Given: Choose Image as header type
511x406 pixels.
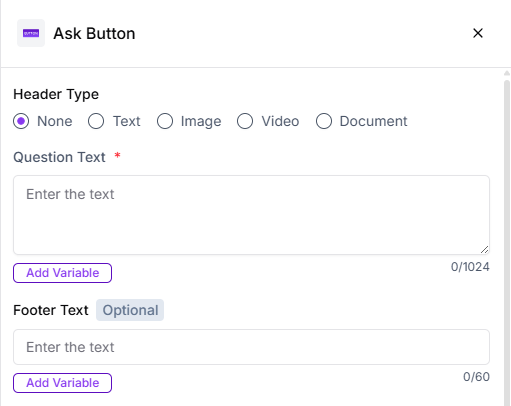Looking at the screenshot, I should tap(165, 121).
